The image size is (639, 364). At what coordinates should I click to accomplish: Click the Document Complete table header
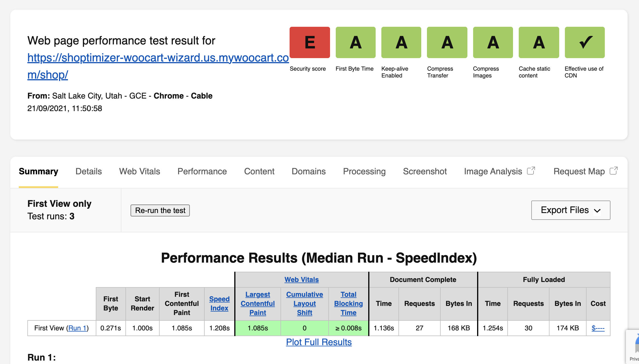(x=423, y=280)
